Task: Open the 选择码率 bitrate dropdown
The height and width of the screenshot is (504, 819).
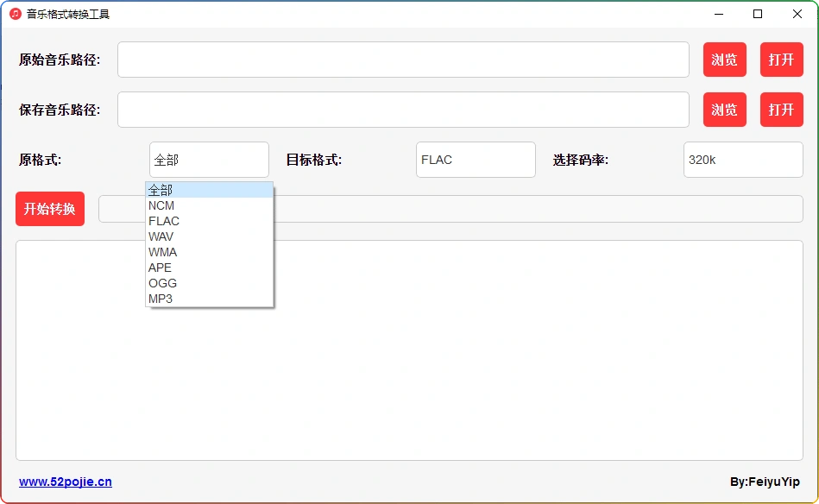Action: click(742, 160)
